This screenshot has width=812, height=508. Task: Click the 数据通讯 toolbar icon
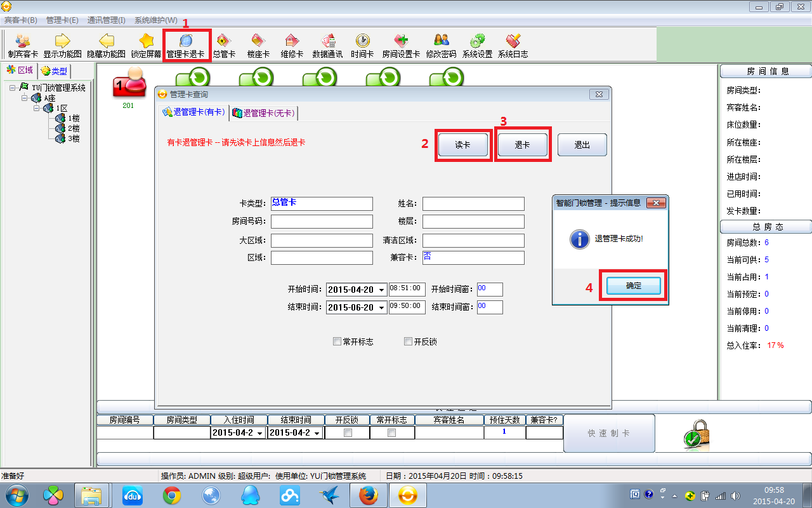click(327, 46)
